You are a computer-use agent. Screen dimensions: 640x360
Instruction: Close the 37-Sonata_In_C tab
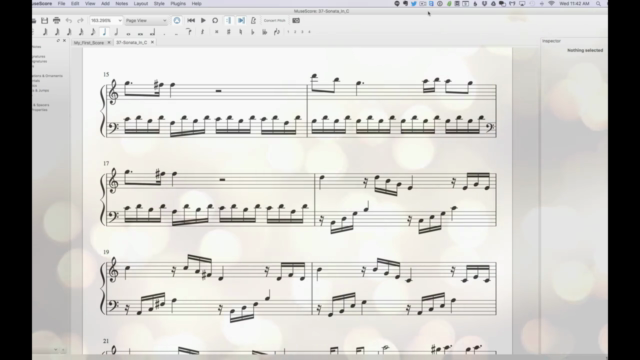point(152,42)
